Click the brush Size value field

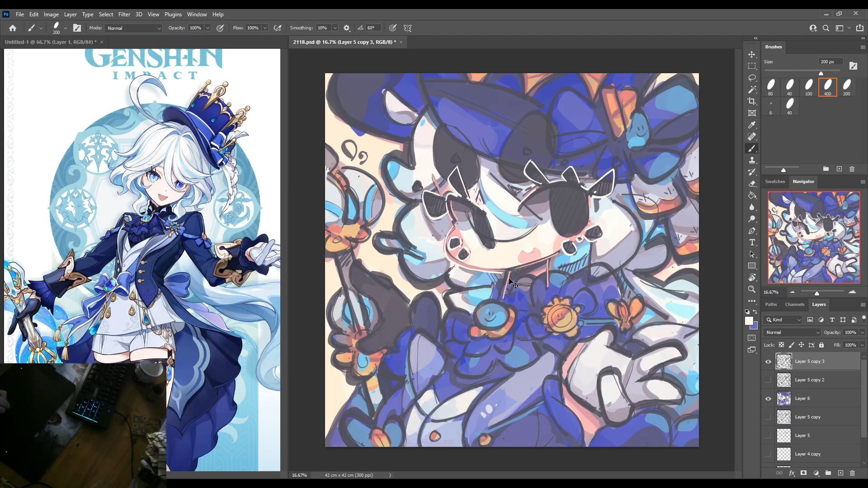[x=830, y=61]
